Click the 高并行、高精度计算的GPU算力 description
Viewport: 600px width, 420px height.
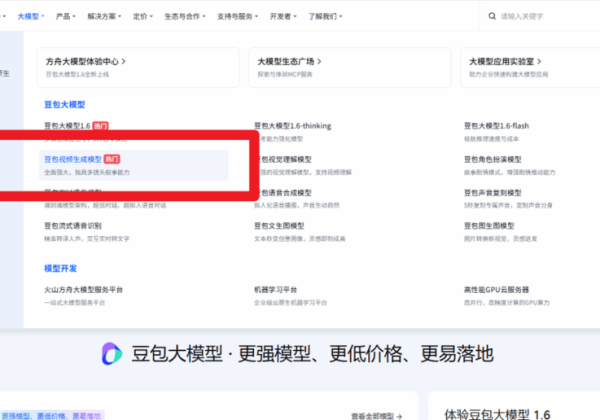507,303
